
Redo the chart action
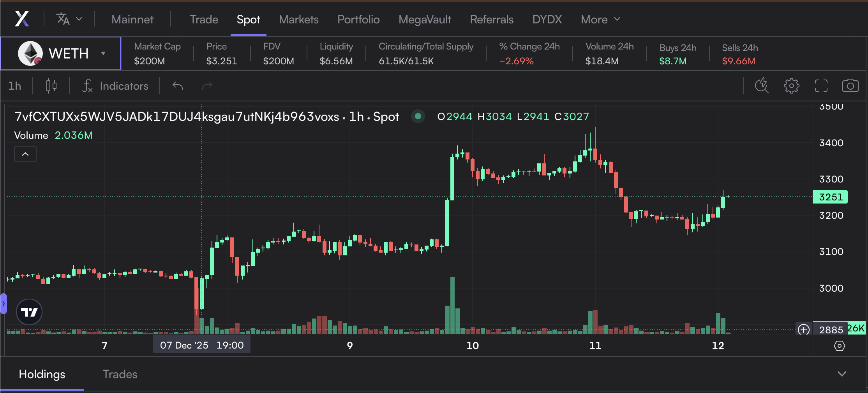(x=207, y=86)
